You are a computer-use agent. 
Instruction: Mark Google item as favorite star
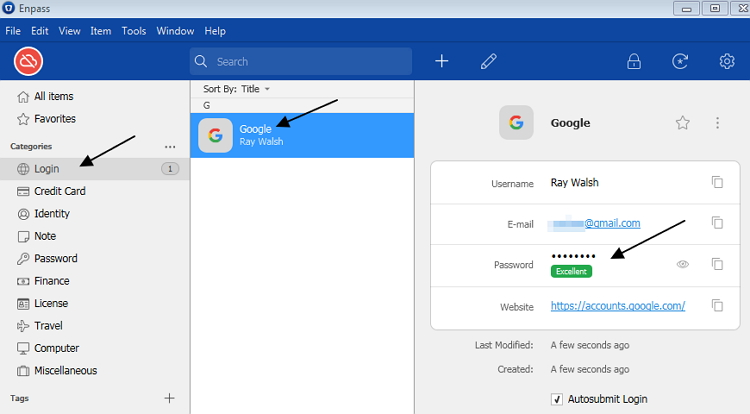click(x=683, y=123)
